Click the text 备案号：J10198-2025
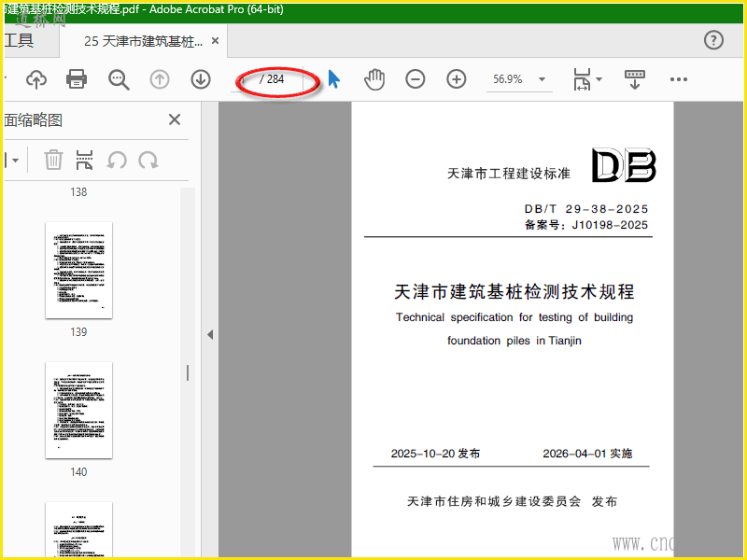This screenshot has height=560, width=747. [x=586, y=225]
